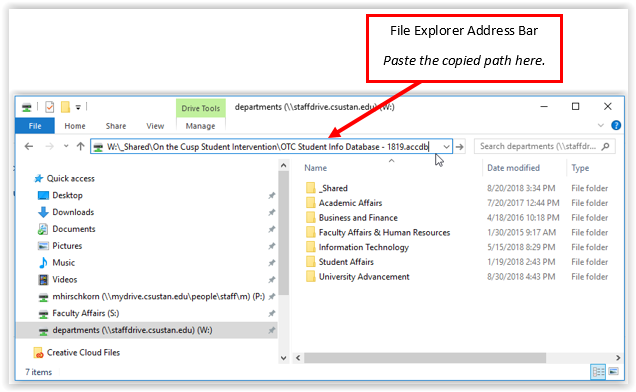
Task: Select Creative Cloud Files
Action: [83, 353]
